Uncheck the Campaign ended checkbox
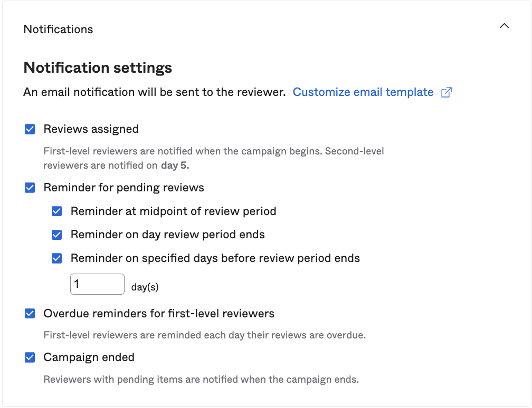 point(30,357)
